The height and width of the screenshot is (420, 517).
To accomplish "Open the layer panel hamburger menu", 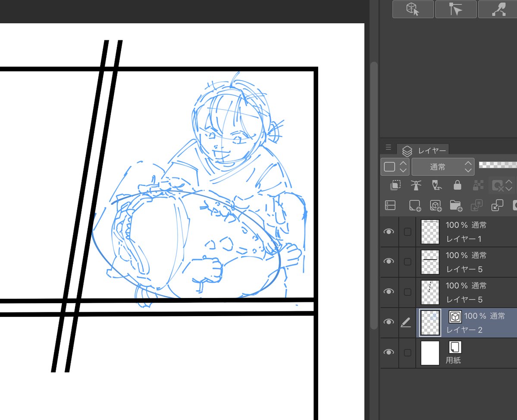I will pyautogui.click(x=389, y=147).
